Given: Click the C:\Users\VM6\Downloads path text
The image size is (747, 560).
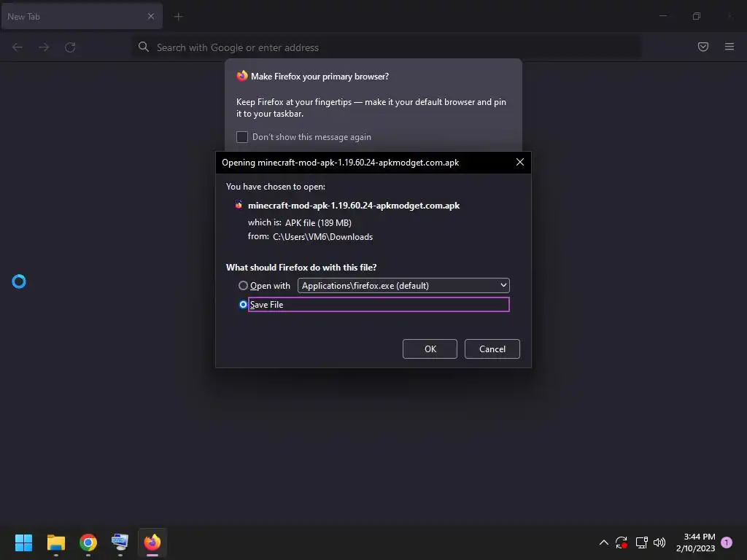Looking at the screenshot, I should pyautogui.click(x=323, y=237).
